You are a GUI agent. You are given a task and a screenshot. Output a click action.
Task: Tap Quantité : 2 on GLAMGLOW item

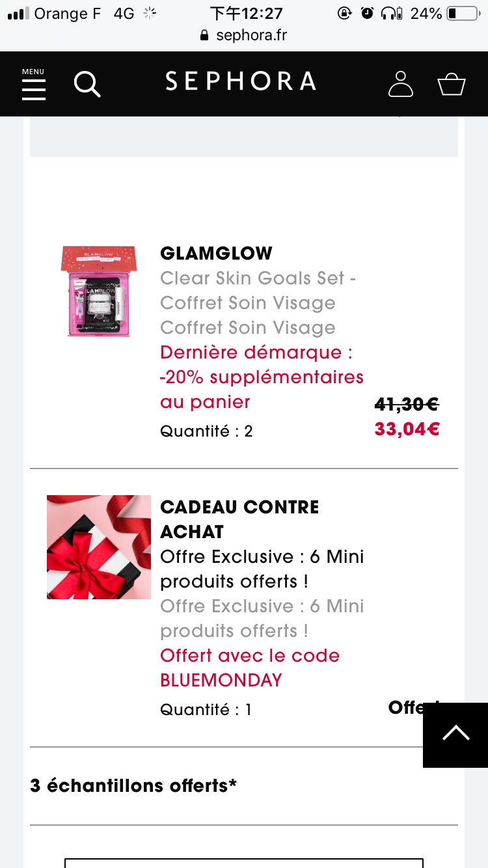click(206, 431)
